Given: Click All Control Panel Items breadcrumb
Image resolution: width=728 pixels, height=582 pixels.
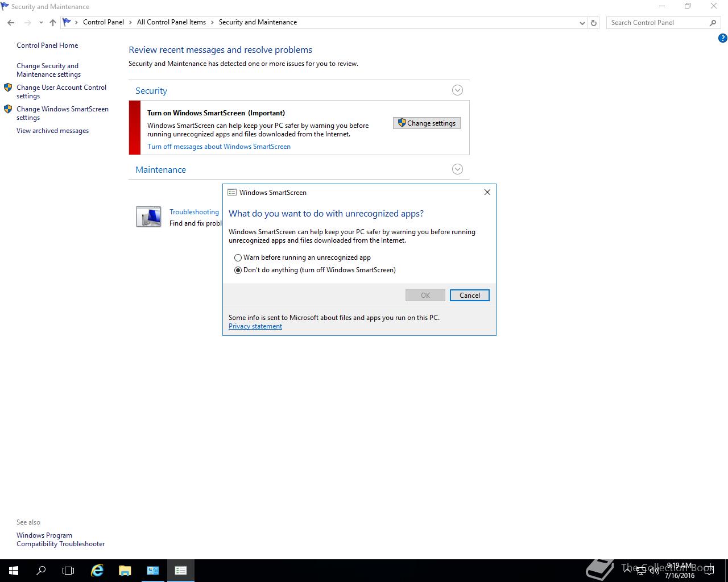Looking at the screenshot, I should [x=171, y=22].
